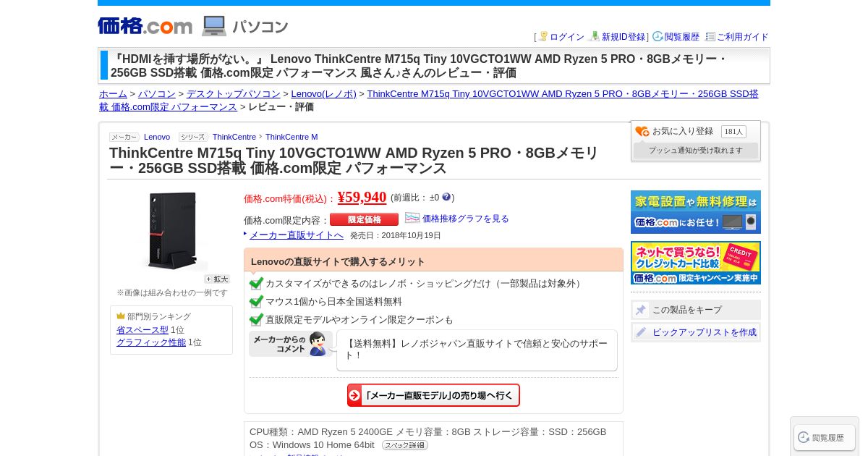
Task: Click プッシュ通知が受け取れます button
Action: point(696,151)
